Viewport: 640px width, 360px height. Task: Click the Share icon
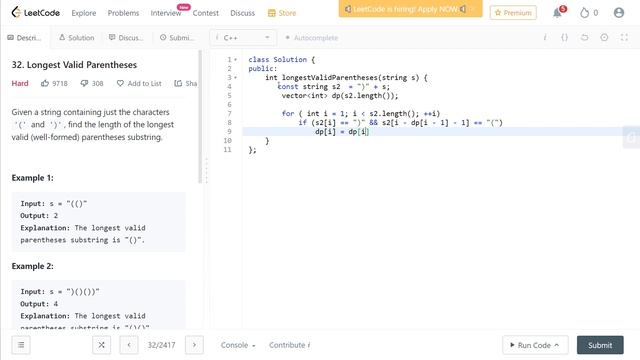point(178,83)
